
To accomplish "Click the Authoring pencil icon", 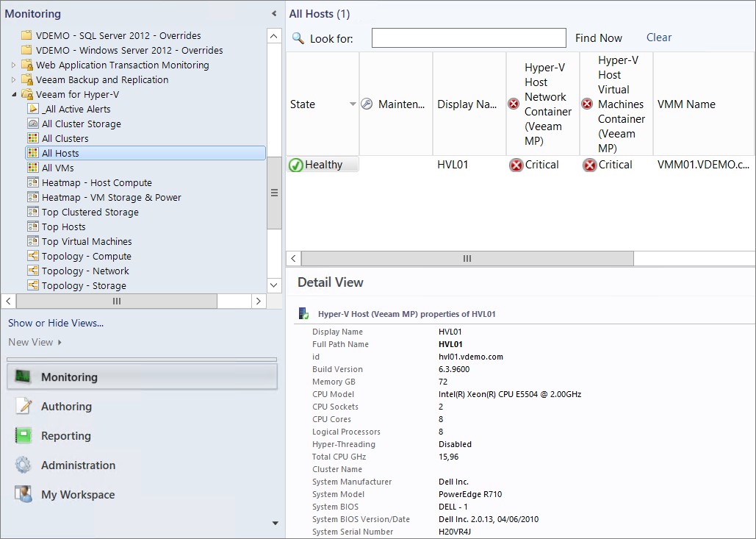I will coord(24,407).
